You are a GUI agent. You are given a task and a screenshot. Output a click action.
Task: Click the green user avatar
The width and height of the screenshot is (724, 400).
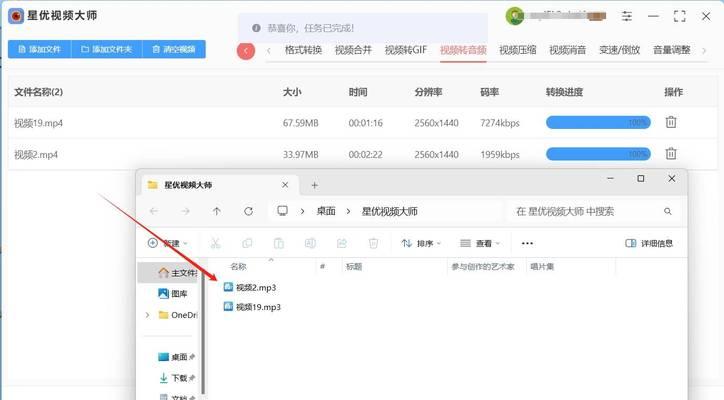pyautogui.click(x=515, y=16)
